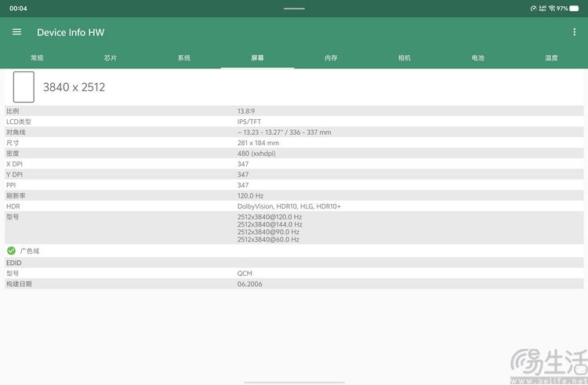Select the 2512x3840@90.0 Hz mode line
Screen dimensions: 588x385
pyautogui.click(x=268, y=231)
